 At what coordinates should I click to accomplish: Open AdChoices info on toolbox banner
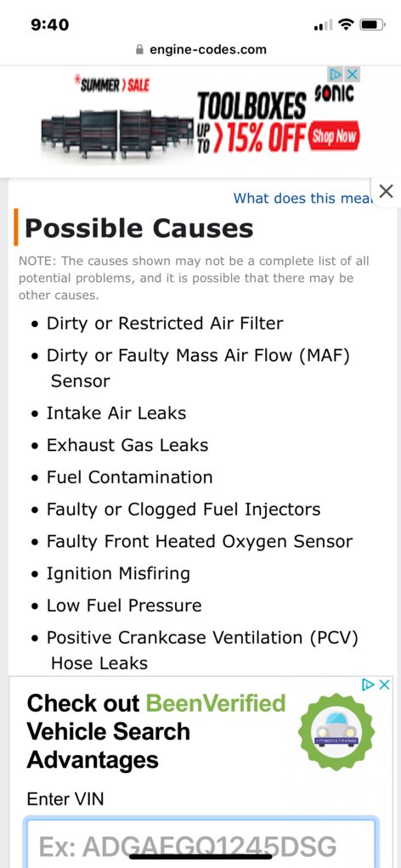click(336, 74)
